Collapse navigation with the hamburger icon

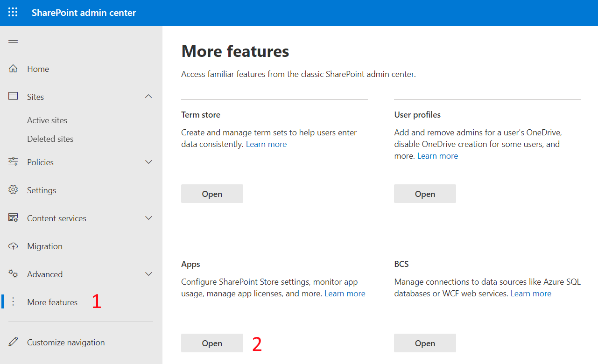[x=13, y=41]
